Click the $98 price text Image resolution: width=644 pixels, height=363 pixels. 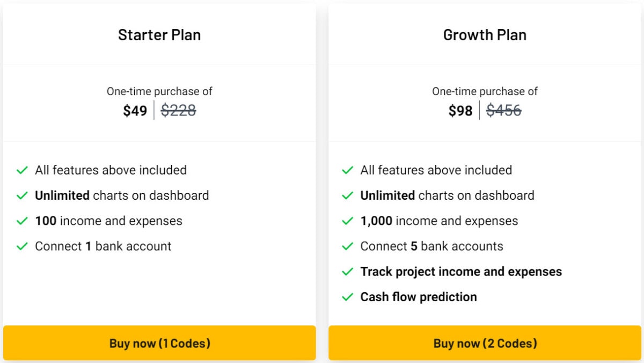click(x=459, y=111)
